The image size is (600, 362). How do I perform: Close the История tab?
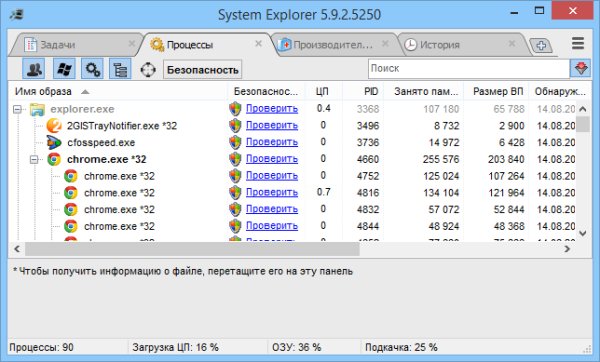[x=512, y=44]
